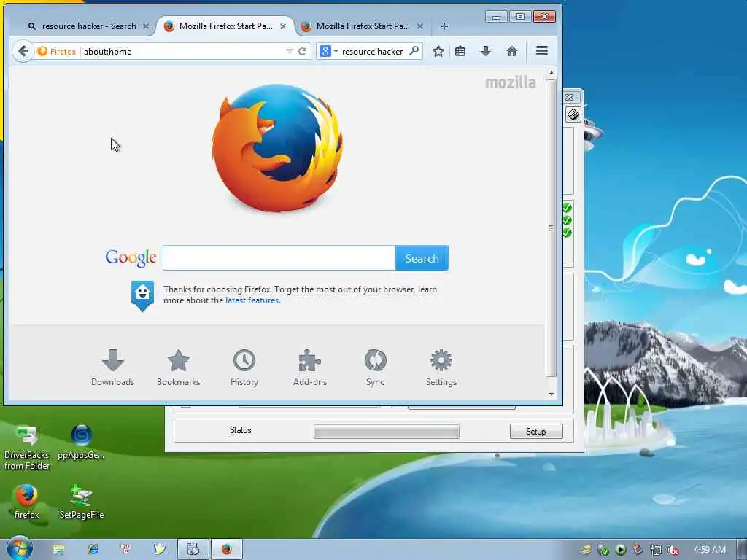This screenshot has height=560, width=747.
Task: Open the Settings shortcut on start page
Action: tap(441, 367)
